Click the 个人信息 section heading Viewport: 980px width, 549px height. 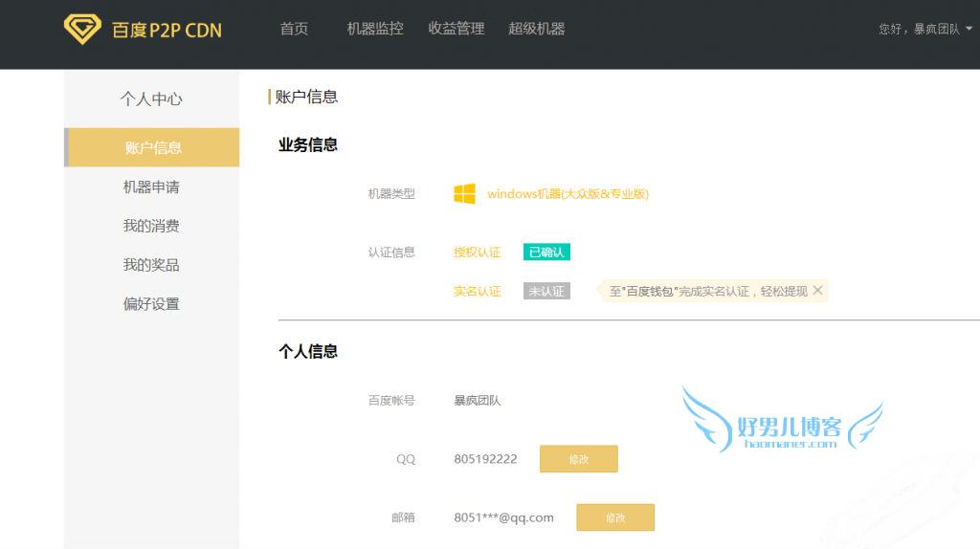(308, 352)
